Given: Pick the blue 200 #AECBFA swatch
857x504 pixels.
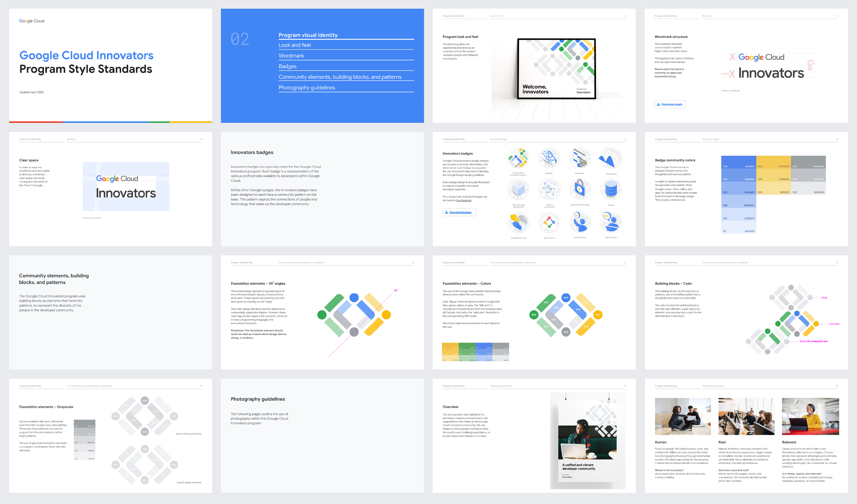Looking at the screenshot, I should coord(739,201).
